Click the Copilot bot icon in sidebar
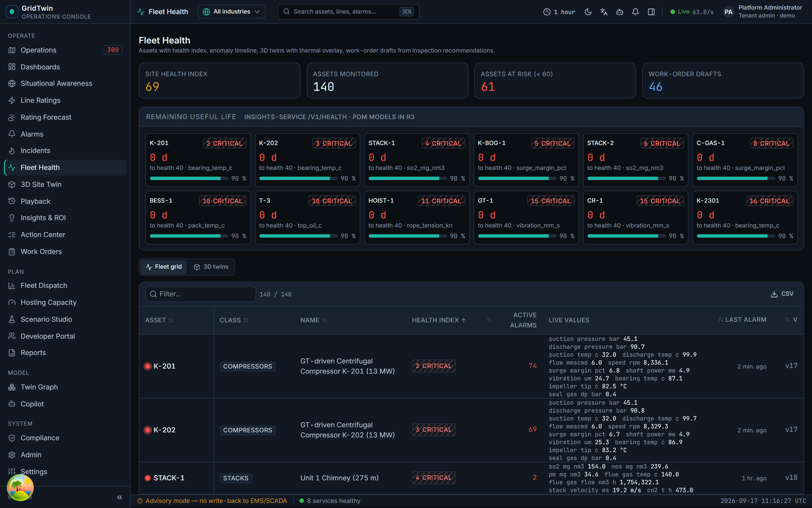Screen dimensions: 812x508 (x=12, y=404)
